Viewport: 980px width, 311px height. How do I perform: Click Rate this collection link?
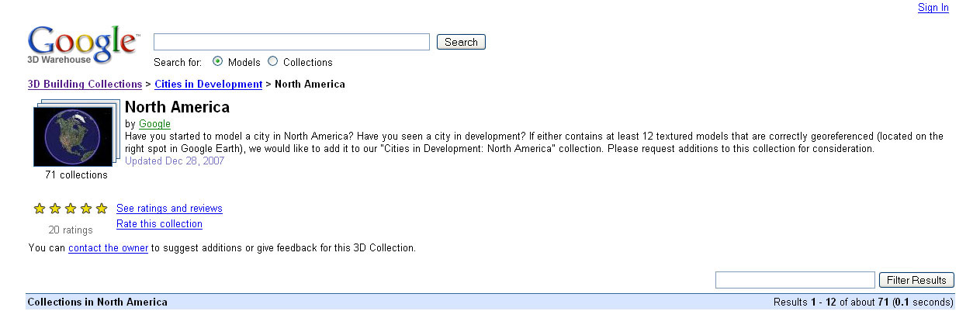[159, 224]
